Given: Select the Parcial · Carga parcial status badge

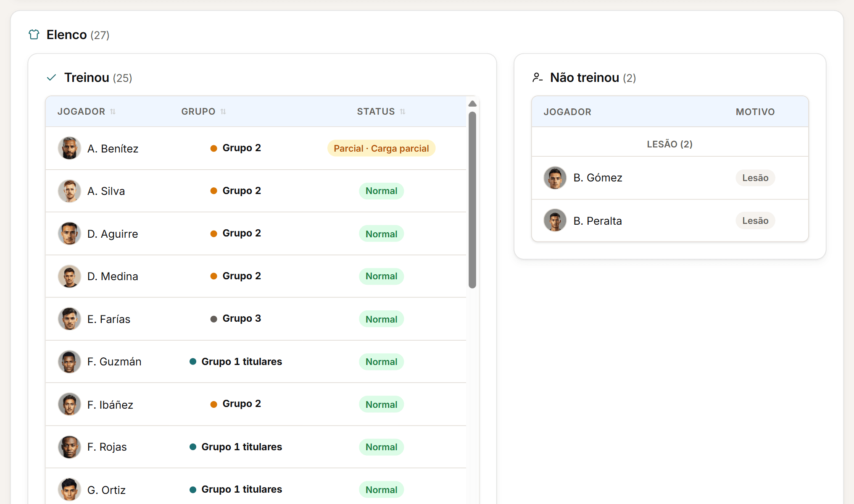Looking at the screenshot, I should [381, 148].
